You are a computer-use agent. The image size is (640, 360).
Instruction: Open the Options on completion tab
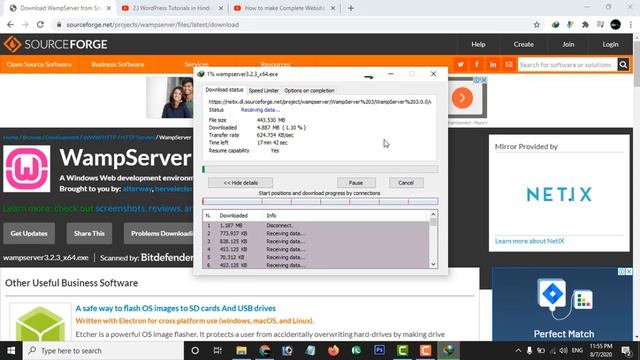click(x=309, y=91)
